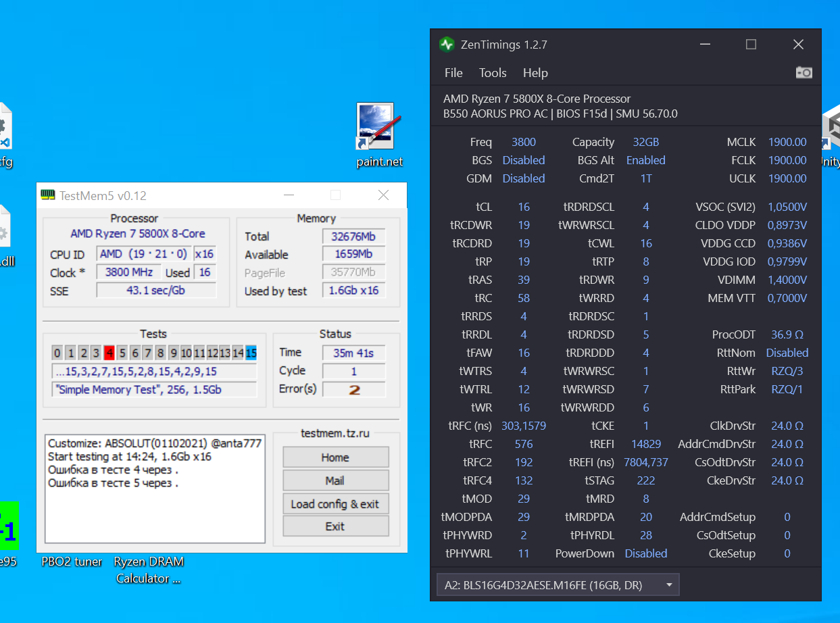Open the Help menu in ZenTimings

(535, 73)
